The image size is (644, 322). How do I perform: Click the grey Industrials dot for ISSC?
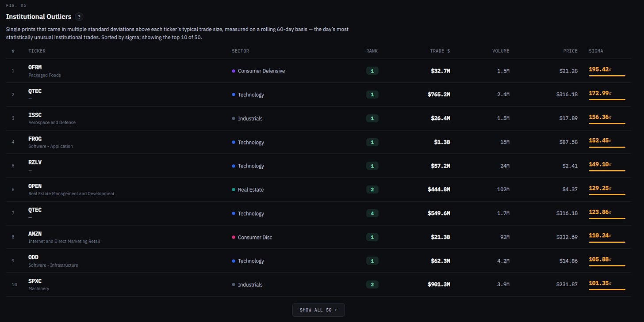pos(234,119)
